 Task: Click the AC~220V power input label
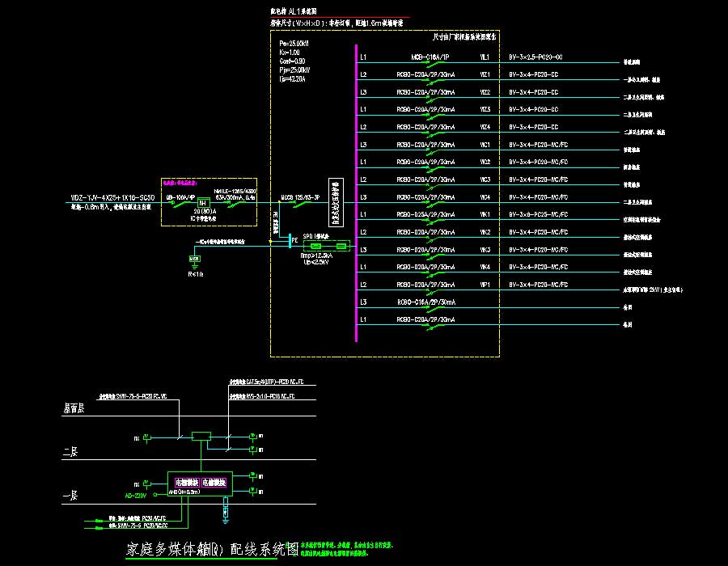(x=135, y=495)
